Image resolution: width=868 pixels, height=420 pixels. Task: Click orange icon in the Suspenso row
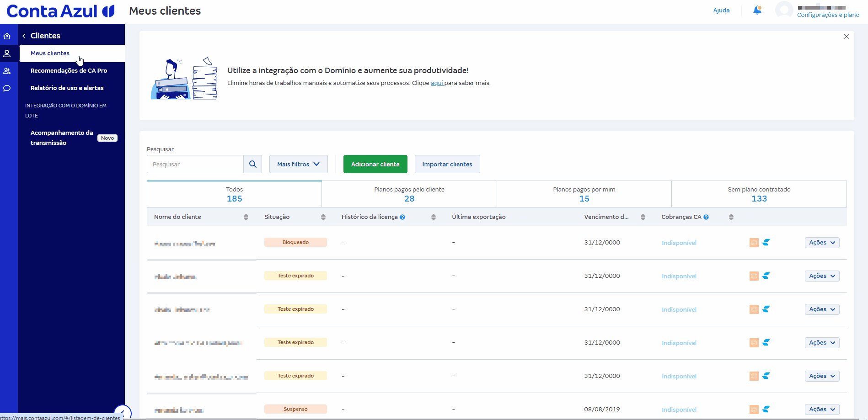(754, 409)
